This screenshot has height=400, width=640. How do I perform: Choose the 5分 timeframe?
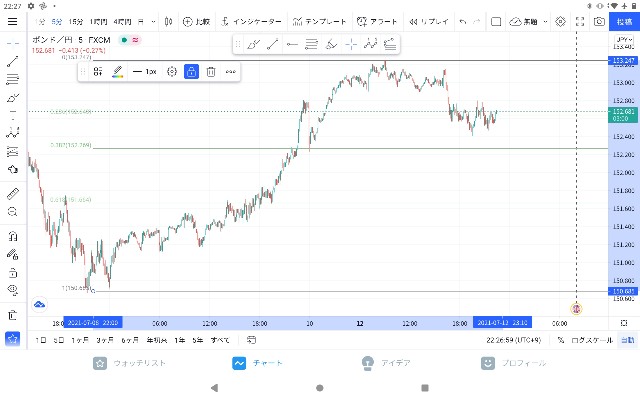point(57,22)
